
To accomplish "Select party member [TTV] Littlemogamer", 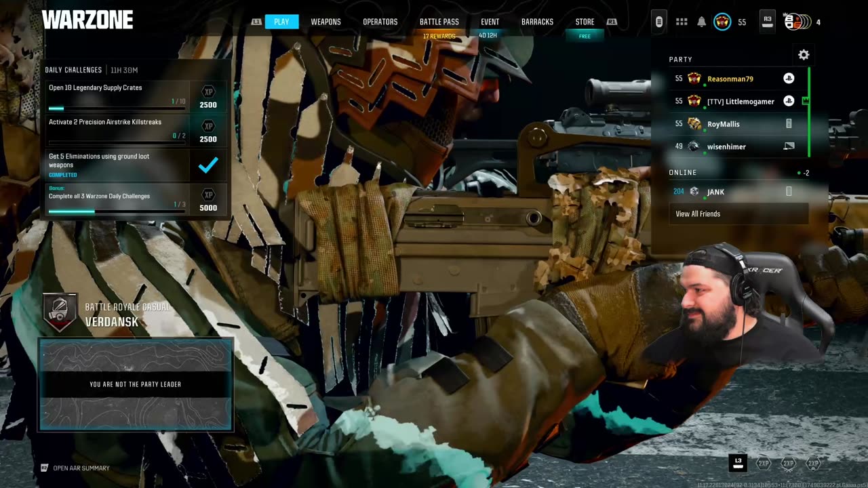I will pos(738,101).
